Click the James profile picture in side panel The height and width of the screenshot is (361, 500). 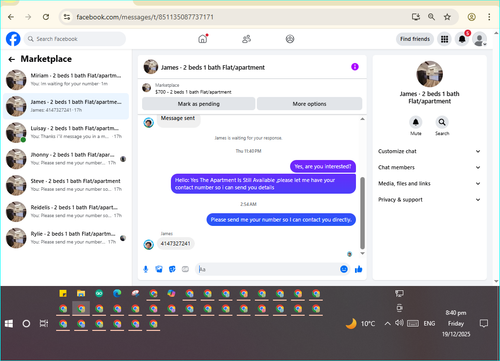430,74
